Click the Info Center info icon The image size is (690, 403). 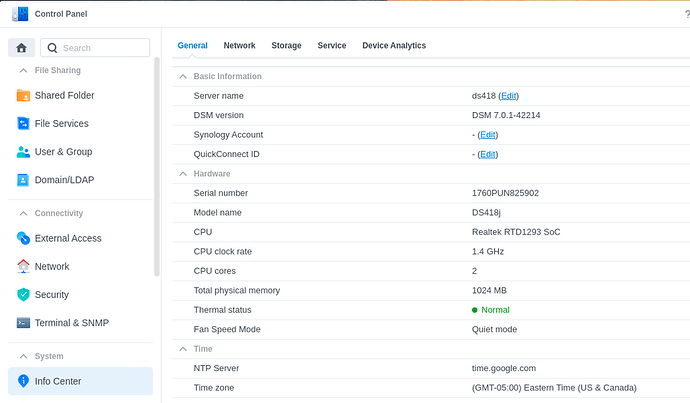point(23,381)
